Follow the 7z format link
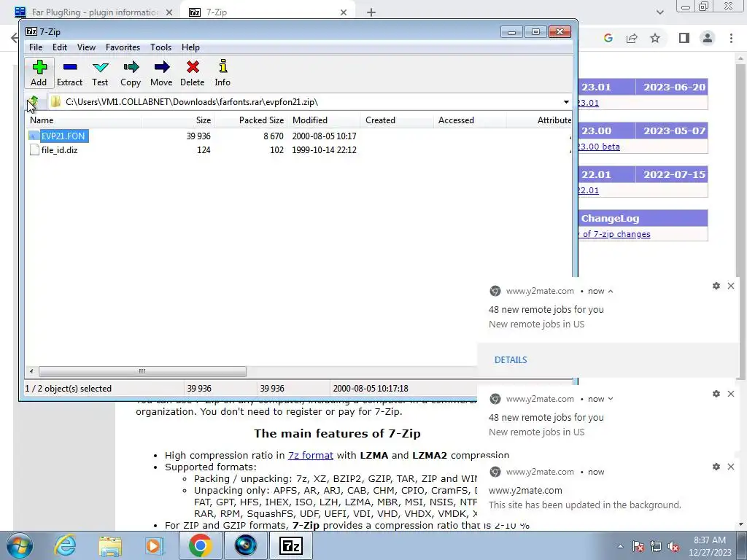The image size is (747, 560). 311,455
